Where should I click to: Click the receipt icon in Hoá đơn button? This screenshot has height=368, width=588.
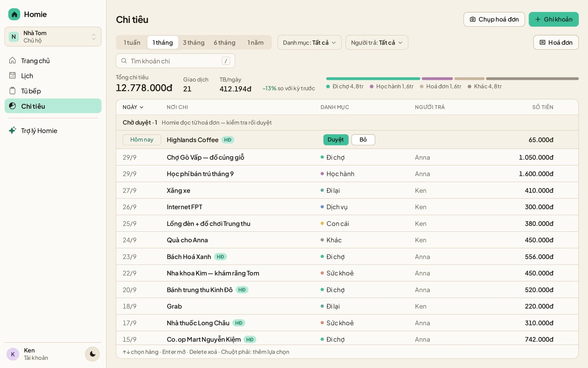(542, 42)
